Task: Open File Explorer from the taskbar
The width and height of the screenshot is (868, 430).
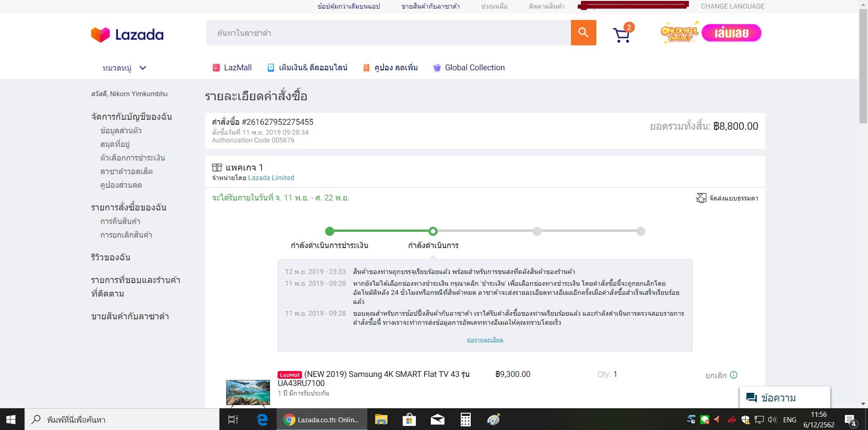Action: 381,420
